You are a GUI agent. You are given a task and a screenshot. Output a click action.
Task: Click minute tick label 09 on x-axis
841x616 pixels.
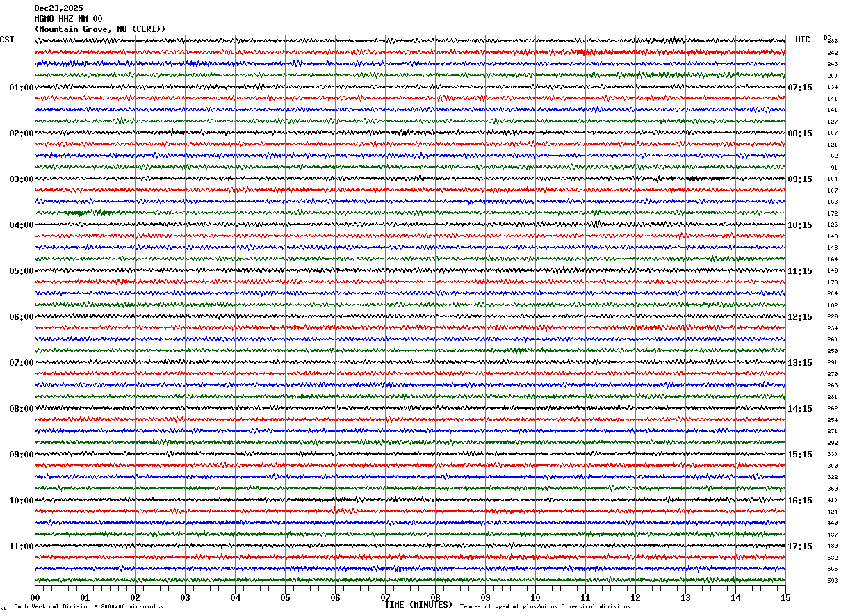[x=485, y=597]
